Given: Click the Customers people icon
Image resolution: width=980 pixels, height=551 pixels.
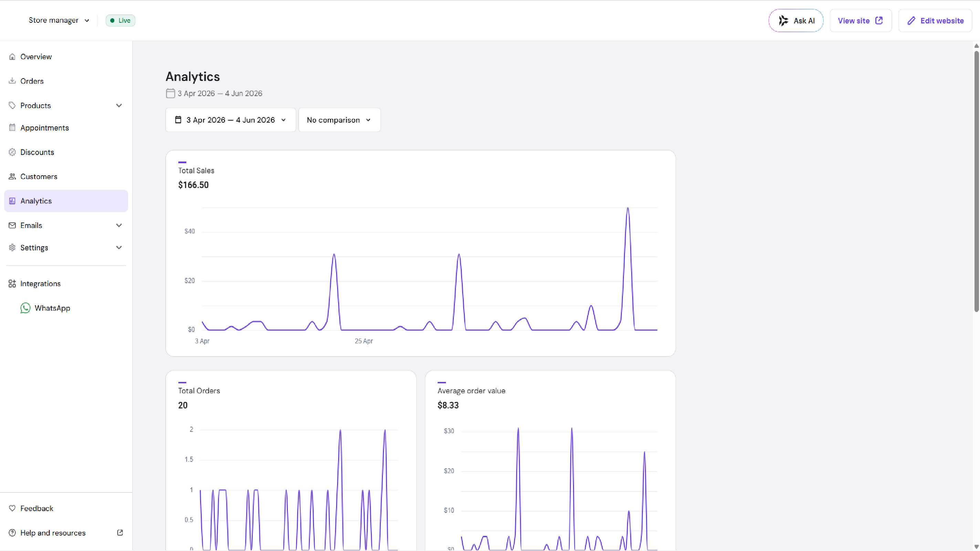Looking at the screenshot, I should coord(12,177).
